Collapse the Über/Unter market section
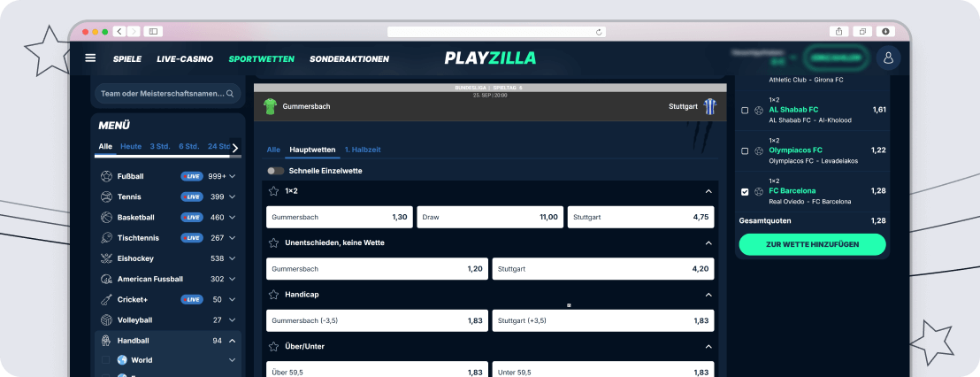This screenshot has width=980, height=377. [x=708, y=346]
